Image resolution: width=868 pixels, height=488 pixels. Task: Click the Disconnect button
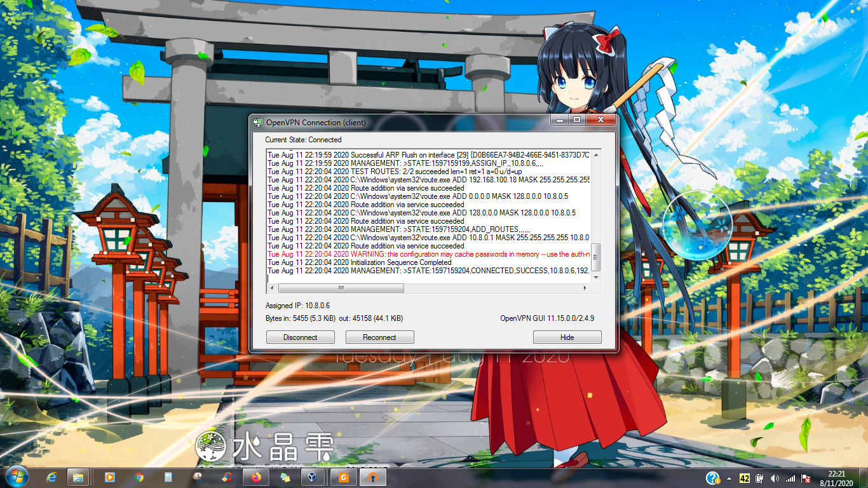(300, 337)
